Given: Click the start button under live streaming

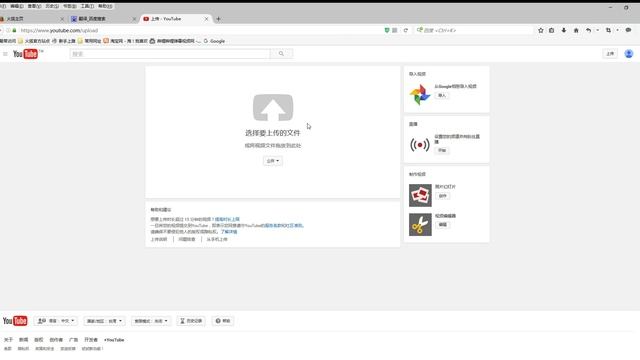Looking at the screenshot, I should 442,150.
